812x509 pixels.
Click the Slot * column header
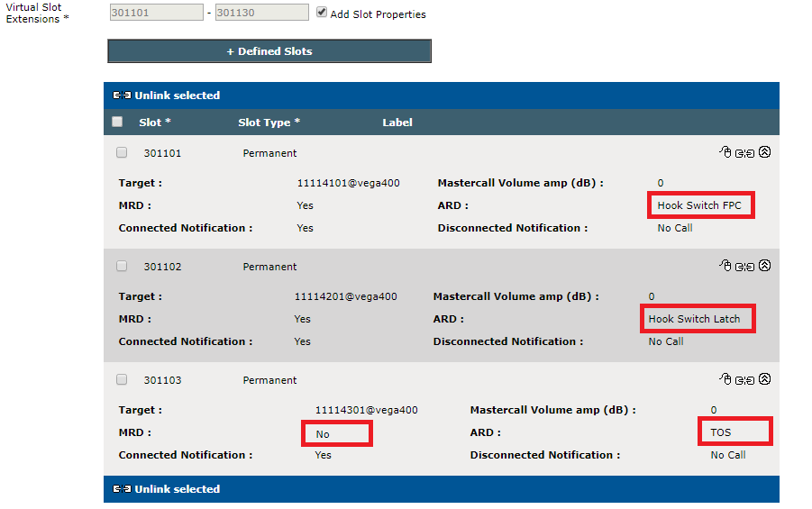point(155,123)
